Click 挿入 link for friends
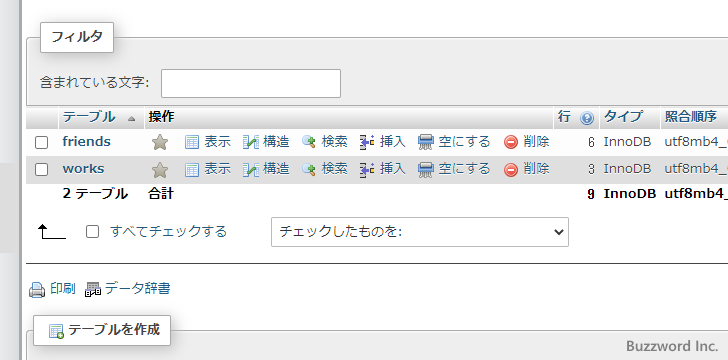The height and width of the screenshot is (360, 728). (x=393, y=142)
